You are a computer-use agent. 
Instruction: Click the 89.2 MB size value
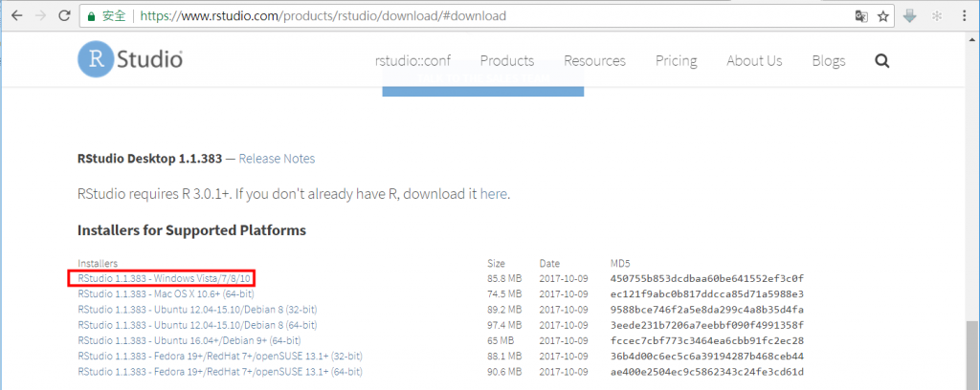(504, 310)
